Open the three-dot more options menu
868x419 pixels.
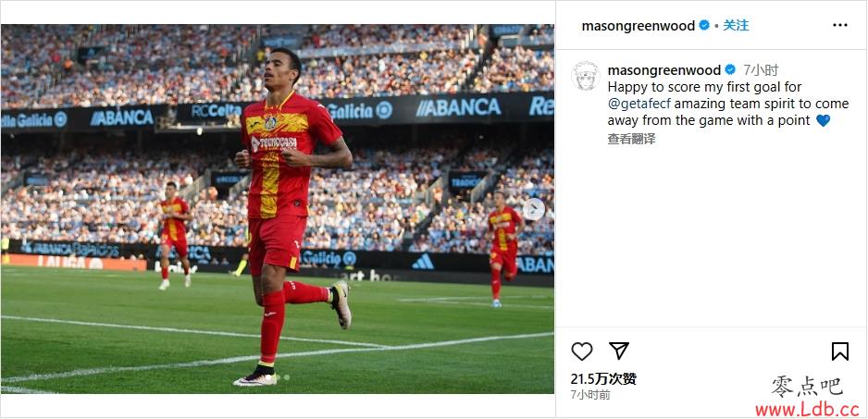(839, 25)
